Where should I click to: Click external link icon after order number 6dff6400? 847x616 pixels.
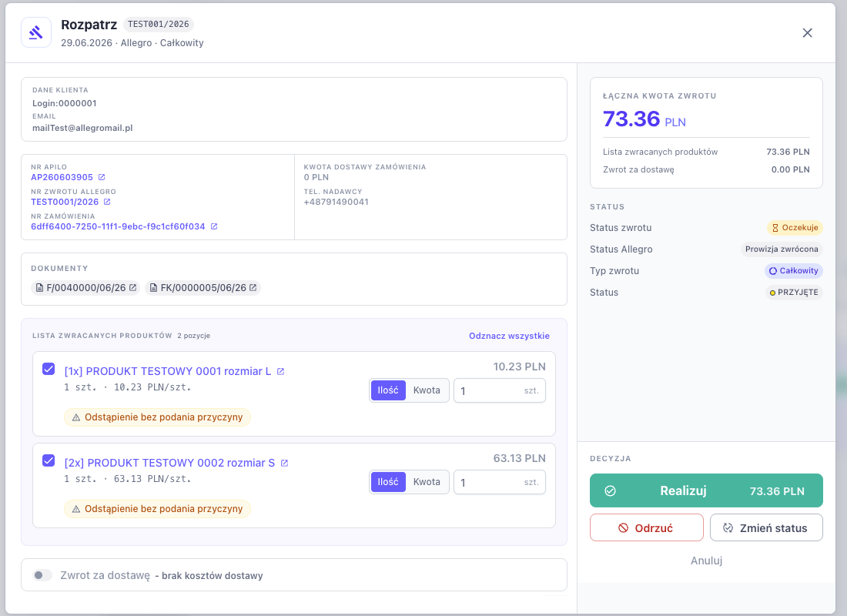tap(214, 226)
